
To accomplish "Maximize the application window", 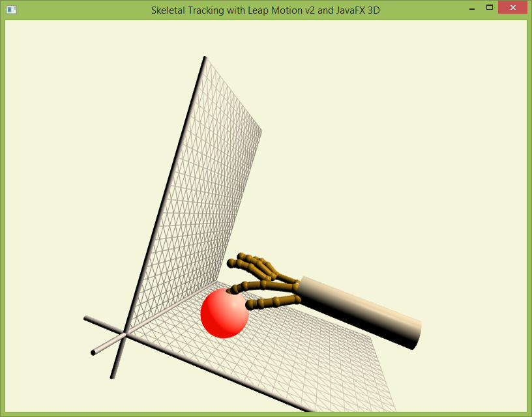I will click(x=488, y=7).
